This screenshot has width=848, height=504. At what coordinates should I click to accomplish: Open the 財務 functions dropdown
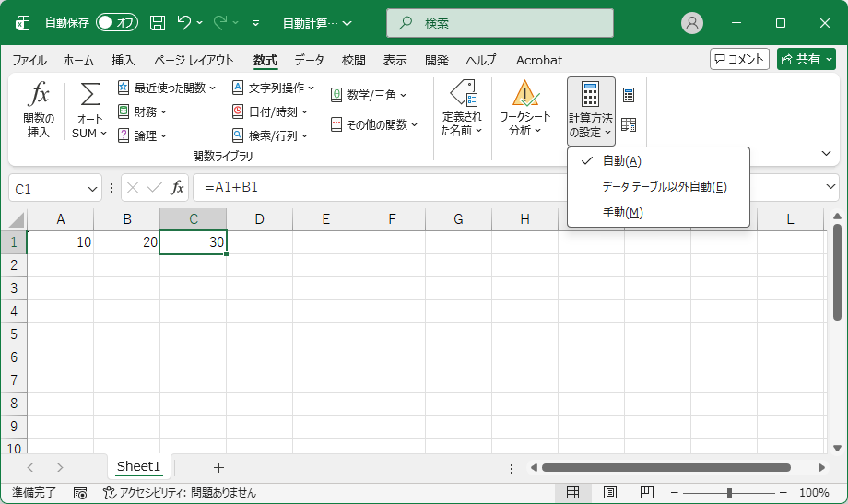click(x=142, y=111)
